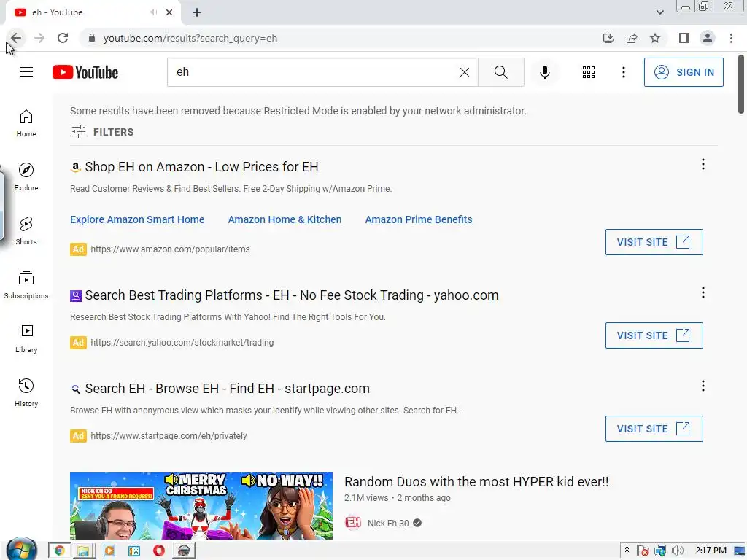Follow Explore Amazon Smart Home link
Screen dimensions: 747x560
click(137, 219)
